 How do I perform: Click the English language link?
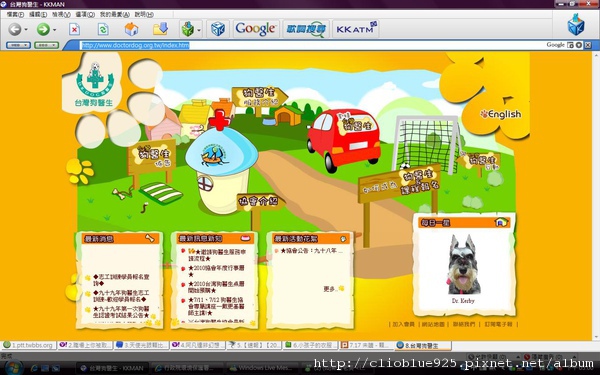click(501, 114)
